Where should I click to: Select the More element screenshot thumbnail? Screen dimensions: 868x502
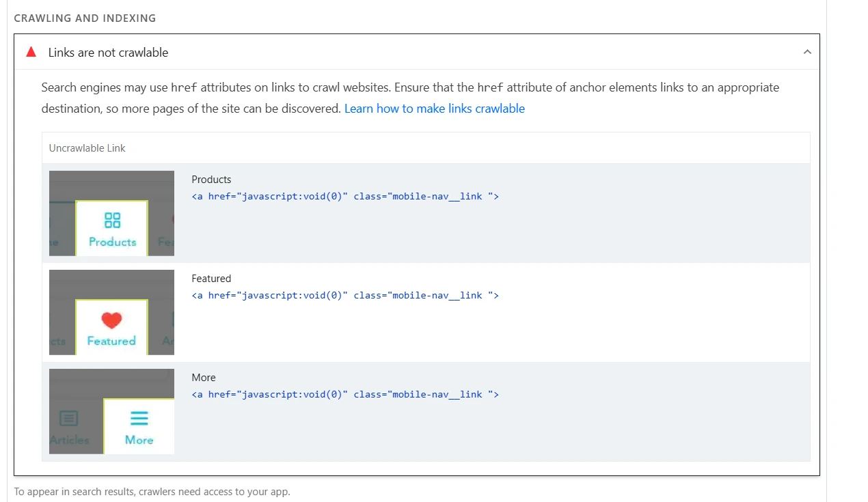pyautogui.click(x=111, y=411)
